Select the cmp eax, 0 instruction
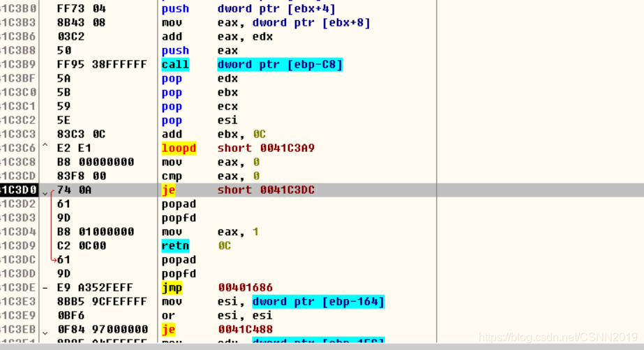This screenshot has height=350, width=644. [210, 176]
